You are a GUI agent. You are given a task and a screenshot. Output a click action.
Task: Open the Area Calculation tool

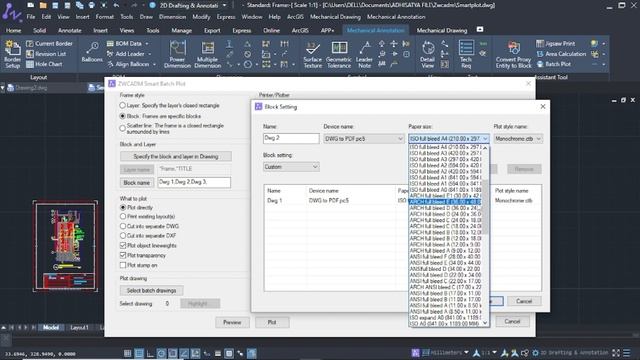561,54
